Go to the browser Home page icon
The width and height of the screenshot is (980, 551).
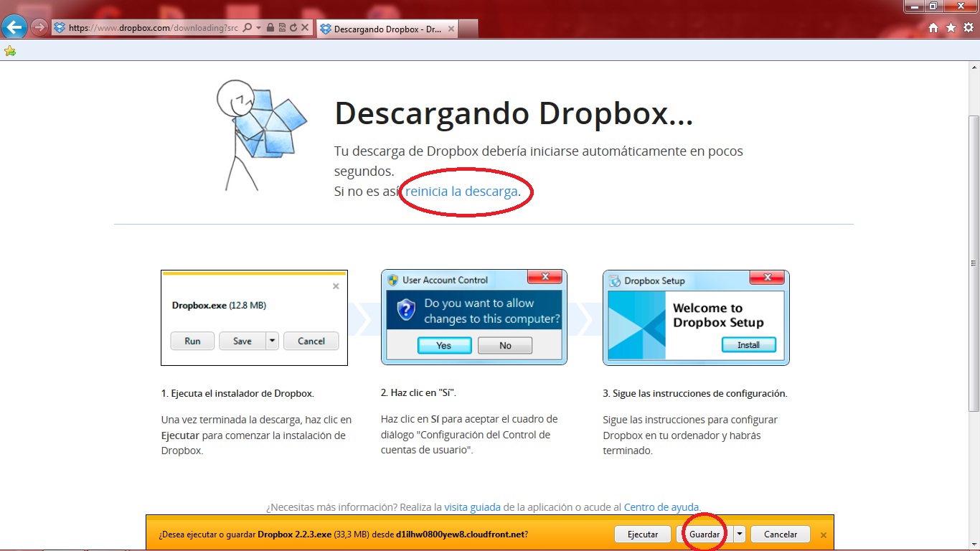pyautogui.click(x=933, y=28)
